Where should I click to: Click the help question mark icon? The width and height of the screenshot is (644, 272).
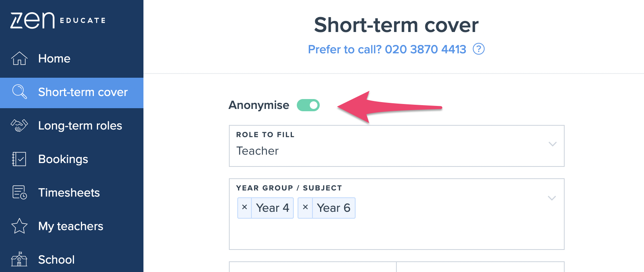(478, 49)
